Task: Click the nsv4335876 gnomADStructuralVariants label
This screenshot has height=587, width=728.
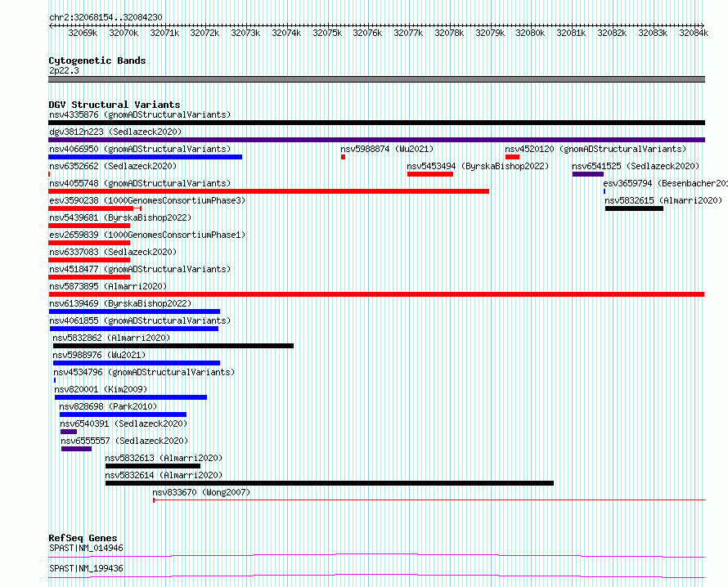Action: click(x=140, y=114)
